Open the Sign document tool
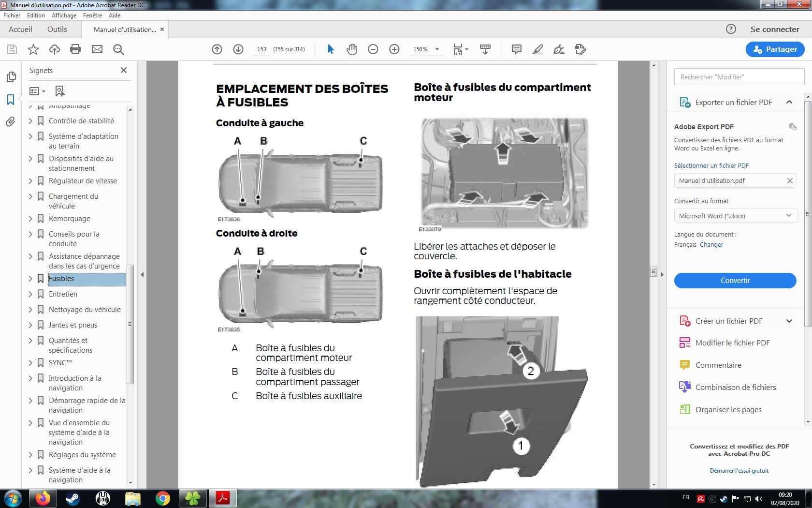This screenshot has width=812, height=508. 559,49
